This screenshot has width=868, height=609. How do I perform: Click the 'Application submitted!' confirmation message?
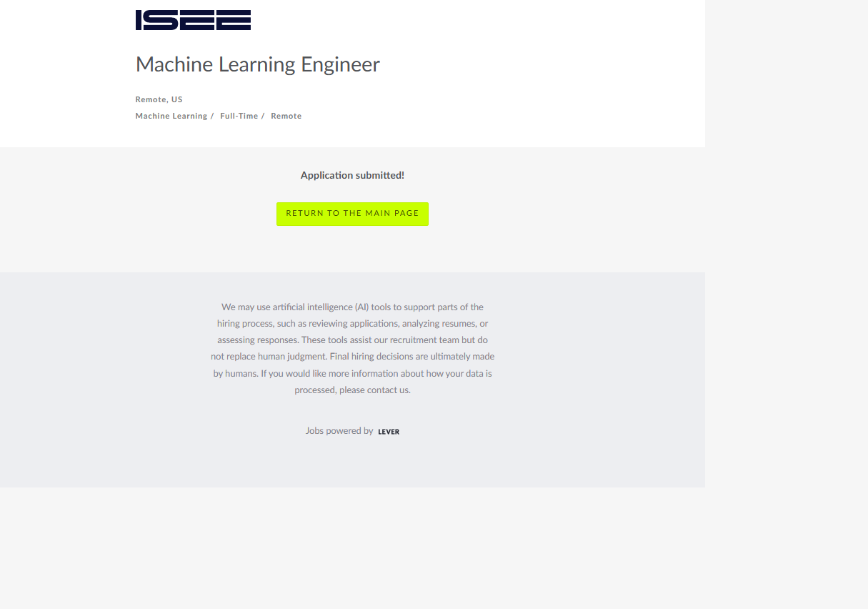(x=352, y=175)
